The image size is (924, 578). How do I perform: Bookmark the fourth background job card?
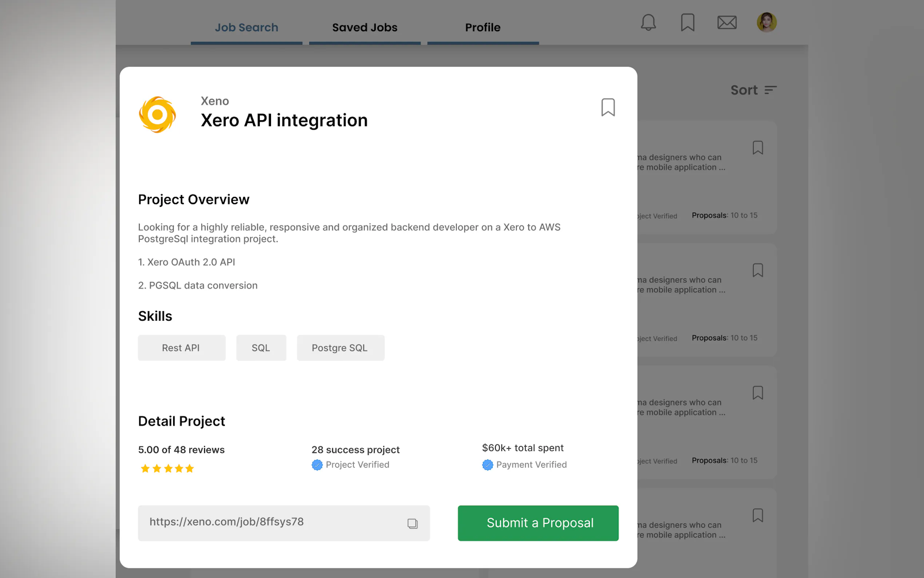click(x=757, y=515)
